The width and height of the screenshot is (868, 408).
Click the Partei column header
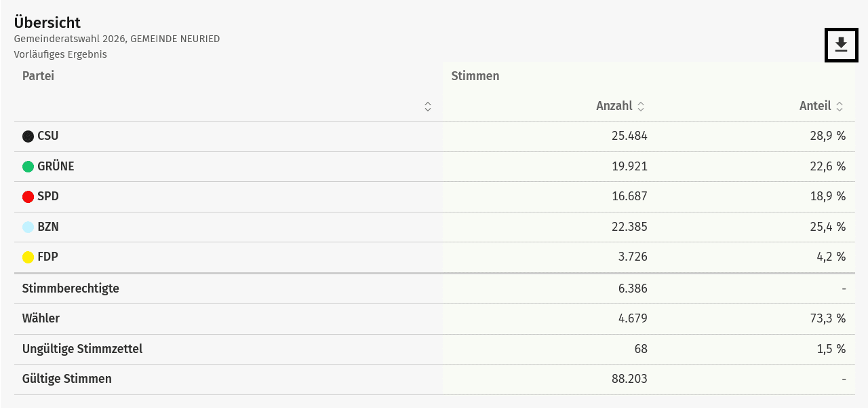click(x=38, y=76)
